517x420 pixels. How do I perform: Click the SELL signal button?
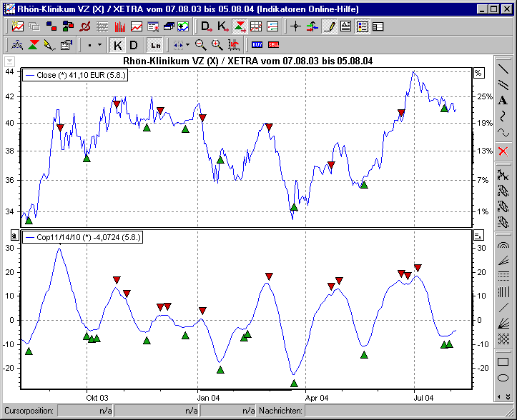pos(273,44)
